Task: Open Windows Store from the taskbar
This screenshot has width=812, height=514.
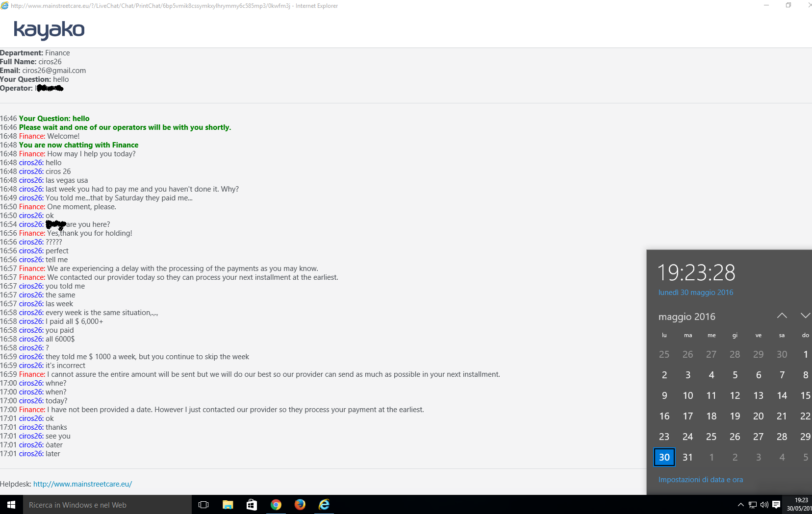Action: tap(252, 505)
